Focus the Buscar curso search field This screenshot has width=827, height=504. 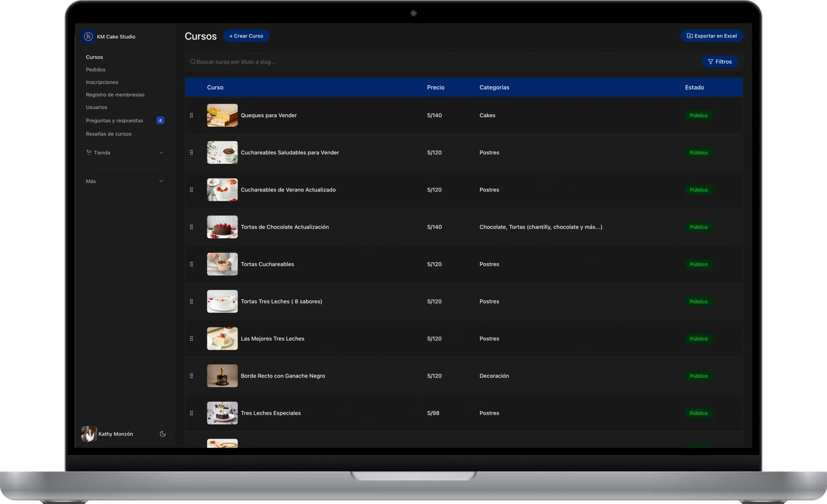pos(442,62)
